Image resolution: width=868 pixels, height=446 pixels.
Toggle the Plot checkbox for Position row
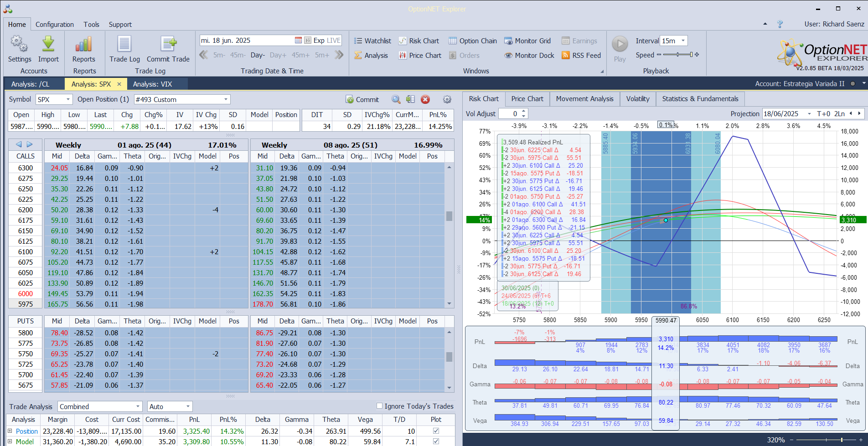(x=436, y=431)
